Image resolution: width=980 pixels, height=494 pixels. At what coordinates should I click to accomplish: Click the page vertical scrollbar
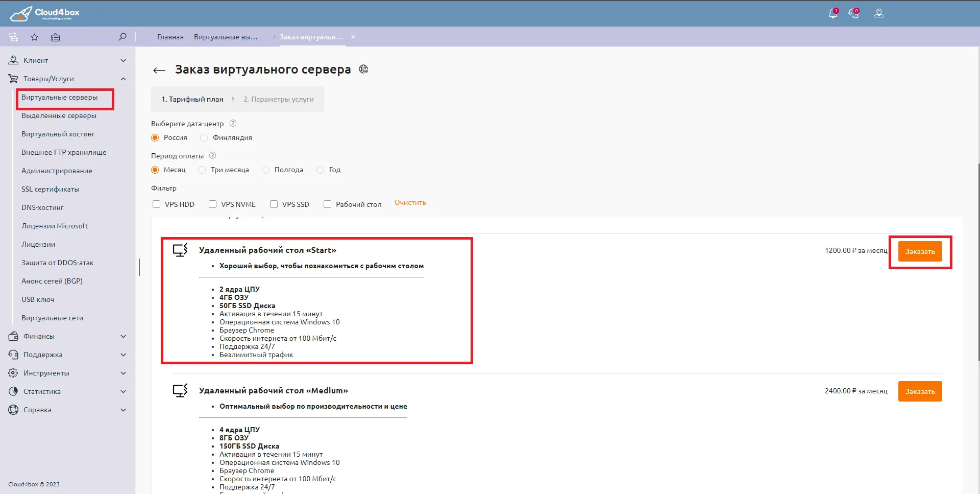click(x=978, y=263)
